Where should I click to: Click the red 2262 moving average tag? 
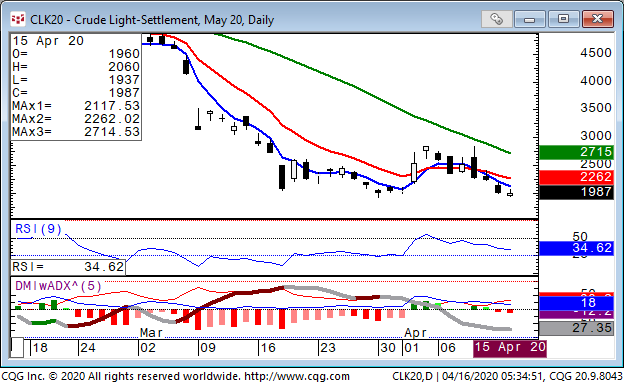click(x=576, y=177)
